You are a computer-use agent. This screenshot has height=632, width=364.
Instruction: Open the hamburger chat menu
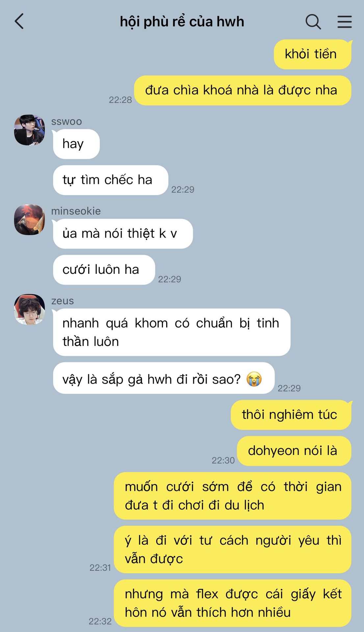point(345,22)
